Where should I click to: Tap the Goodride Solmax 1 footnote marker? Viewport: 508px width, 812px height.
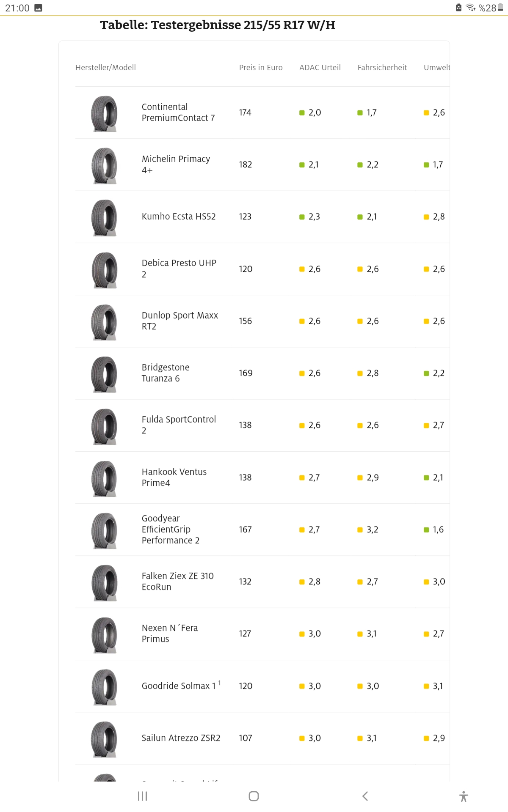click(219, 683)
